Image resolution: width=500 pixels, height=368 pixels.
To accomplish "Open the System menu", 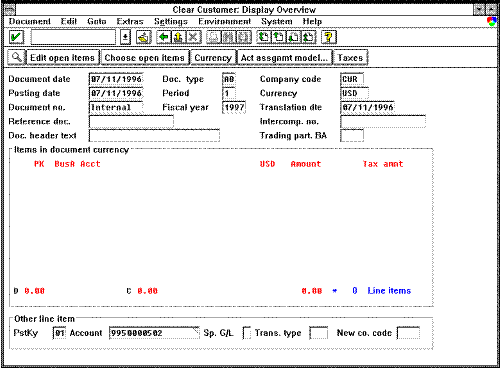I will pyautogui.click(x=277, y=22).
